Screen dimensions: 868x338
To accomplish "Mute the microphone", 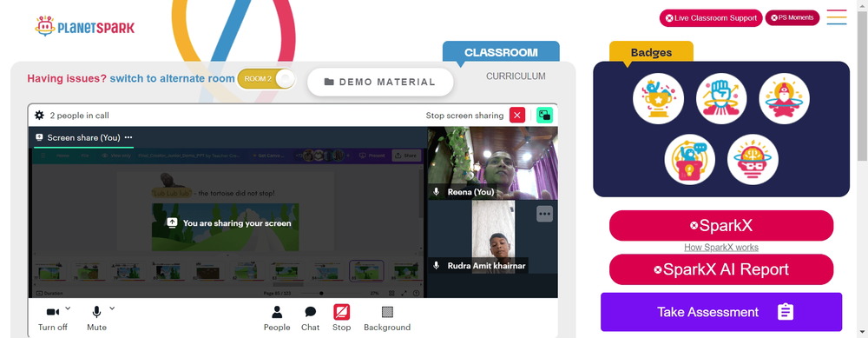I will click(96, 319).
